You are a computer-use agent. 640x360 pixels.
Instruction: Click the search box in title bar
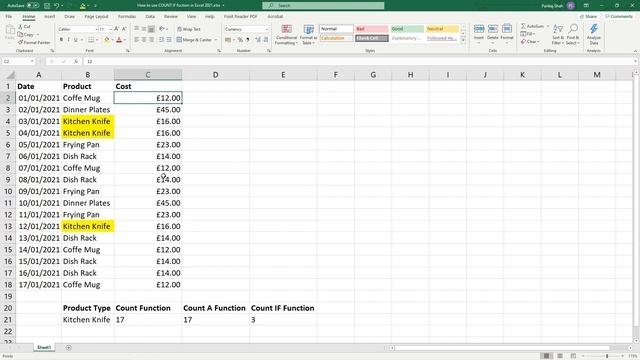click(323, 6)
